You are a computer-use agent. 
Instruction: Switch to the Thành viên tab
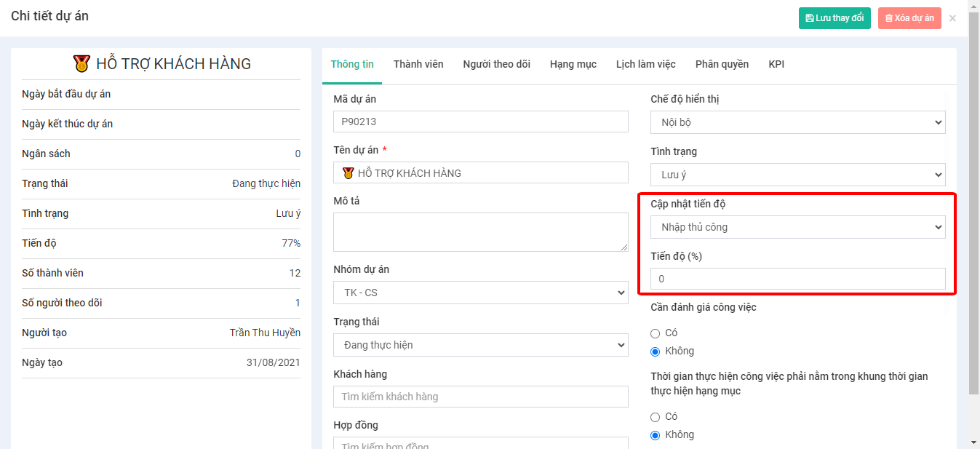click(418, 64)
